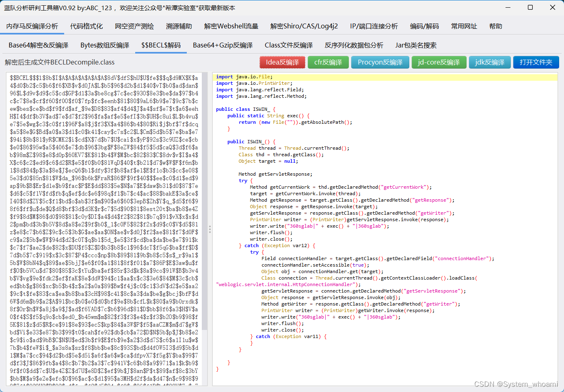The height and width of the screenshot is (392, 564).
Task: Click the Procyon反编译 button
Action: click(x=380, y=62)
